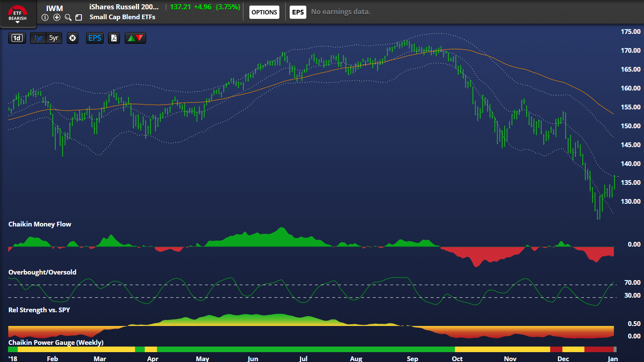
Task: Click the Jan month marker on time axis
Action: point(613,359)
